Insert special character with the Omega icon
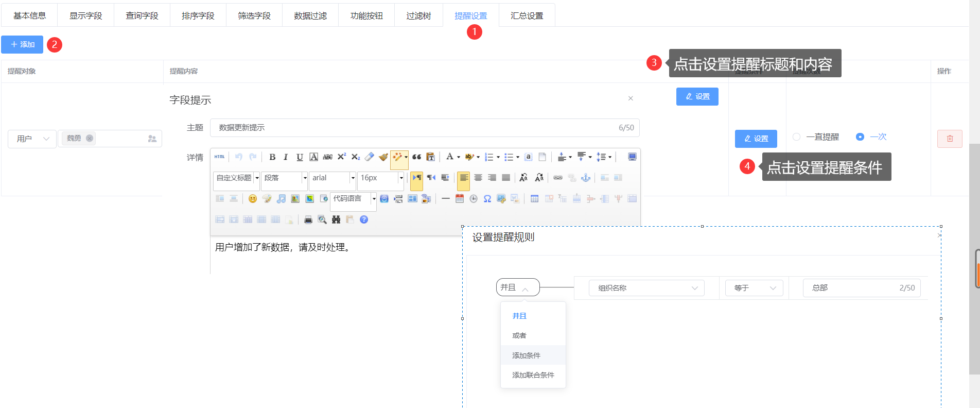The image size is (980, 408). 487,199
